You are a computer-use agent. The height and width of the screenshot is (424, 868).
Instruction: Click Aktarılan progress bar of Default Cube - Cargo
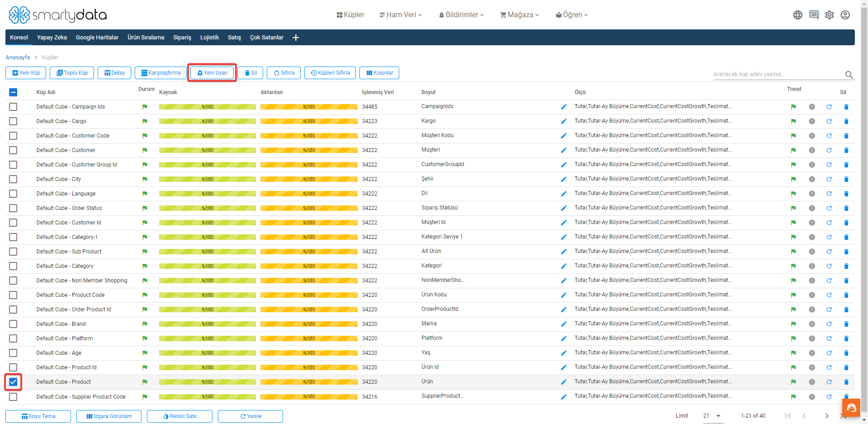point(309,121)
